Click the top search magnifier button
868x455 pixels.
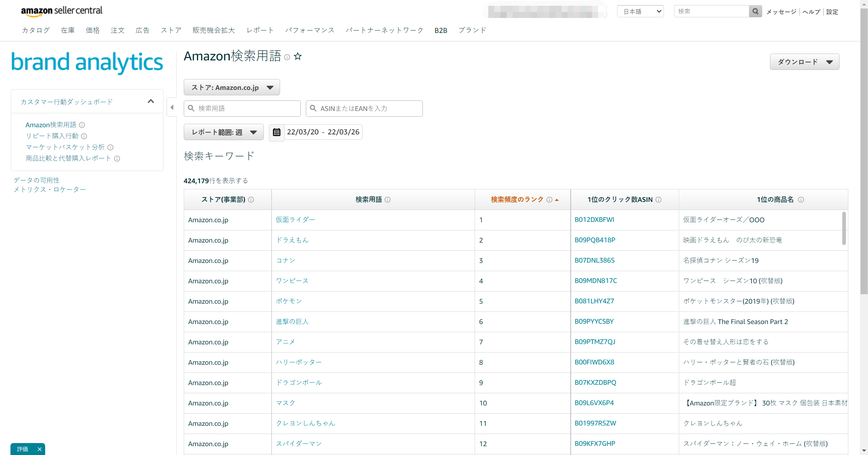pos(755,11)
